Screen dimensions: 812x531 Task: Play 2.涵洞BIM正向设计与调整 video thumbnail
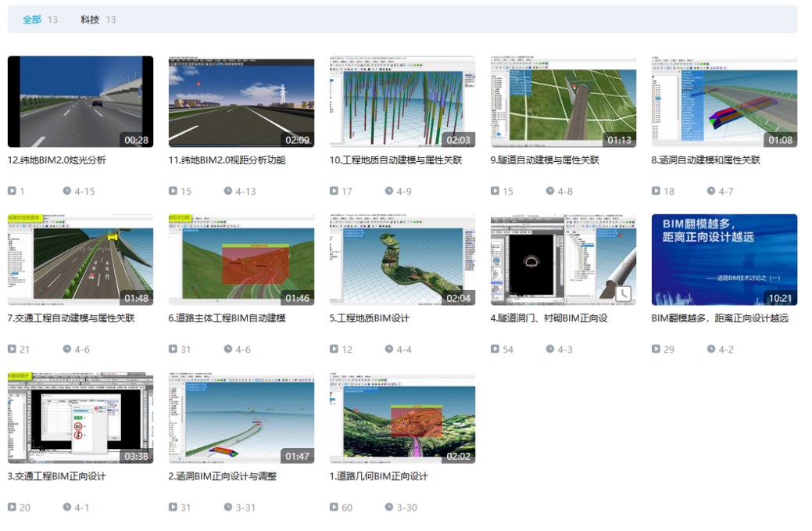[x=241, y=418]
